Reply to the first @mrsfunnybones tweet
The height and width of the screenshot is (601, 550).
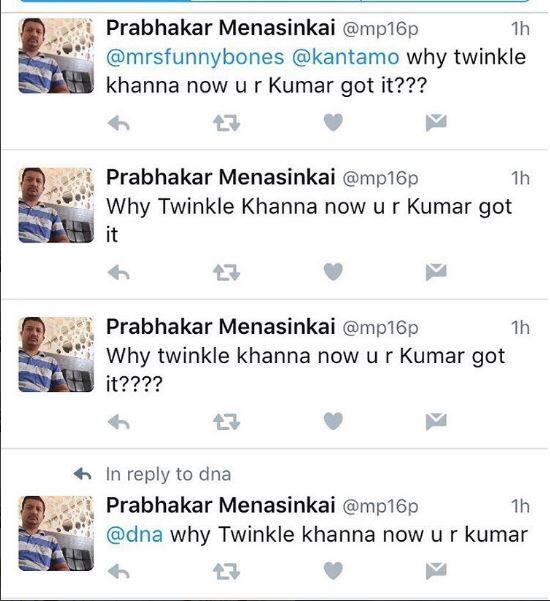(119, 123)
